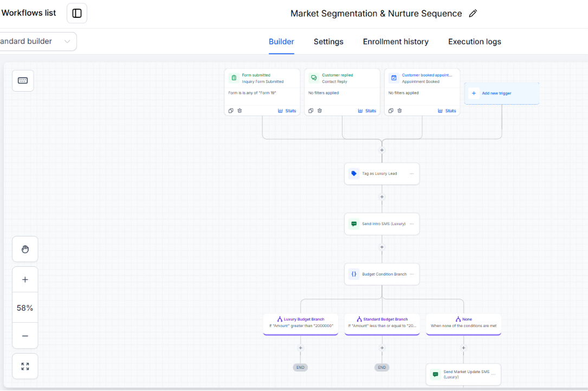
Task: Delete the Customer replied trigger
Action: point(320,111)
